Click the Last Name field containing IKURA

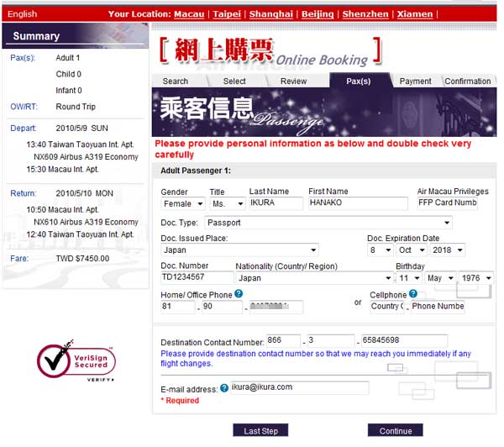(x=276, y=203)
